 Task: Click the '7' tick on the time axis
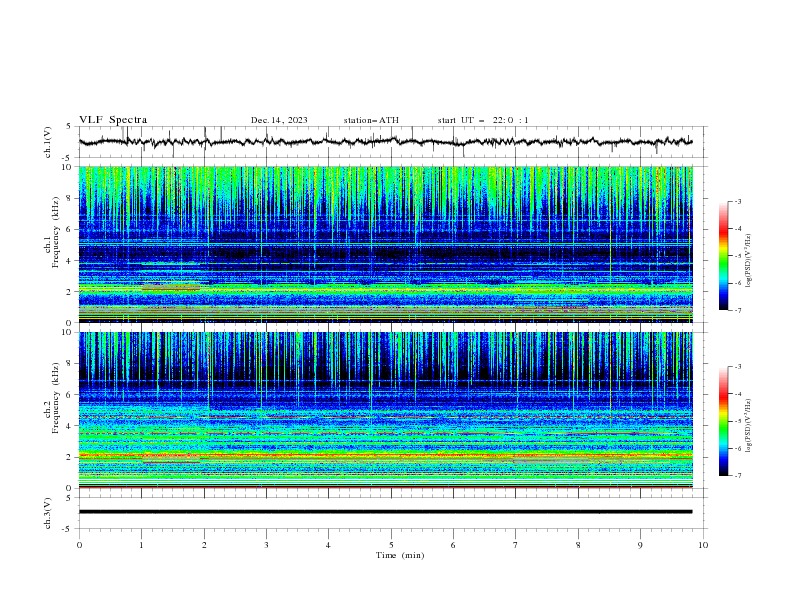point(516,545)
